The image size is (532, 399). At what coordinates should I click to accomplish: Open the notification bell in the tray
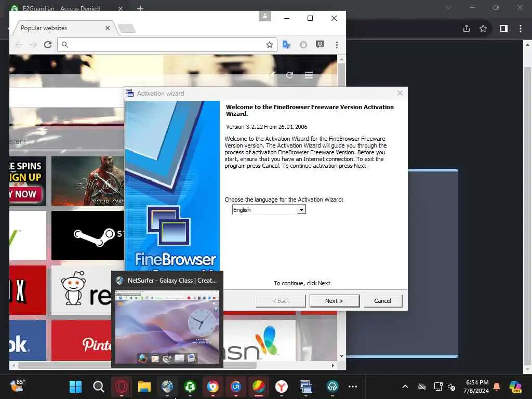tap(497, 387)
